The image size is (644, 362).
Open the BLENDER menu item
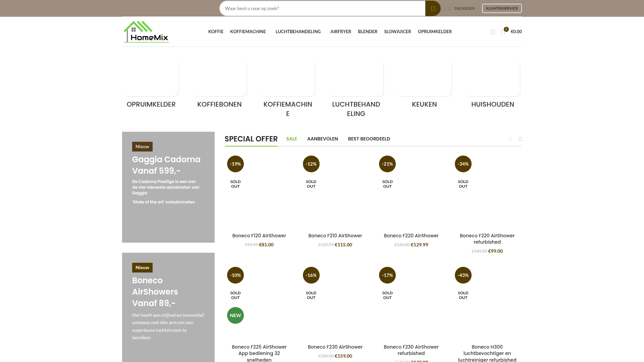tap(368, 32)
